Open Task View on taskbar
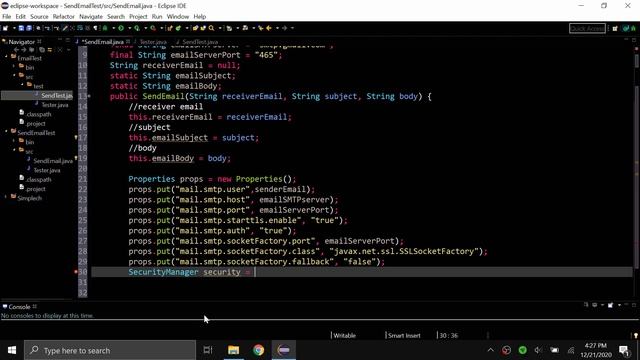This screenshot has width=640, height=360. tap(208, 350)
